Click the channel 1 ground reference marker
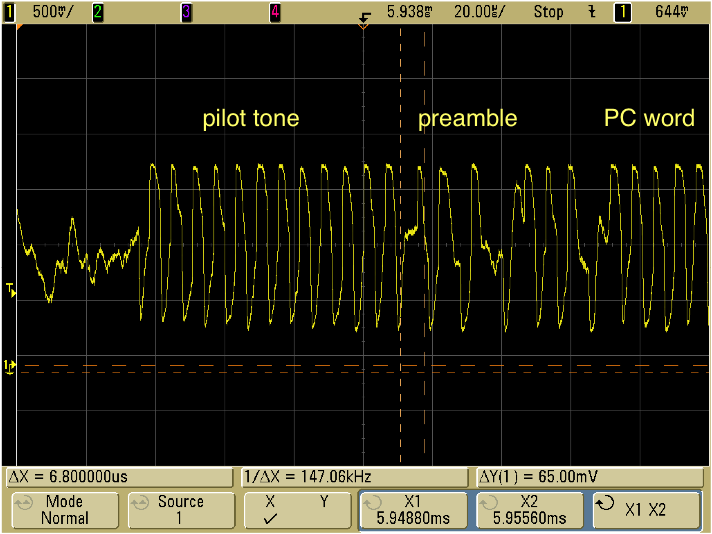 (10, 367)
